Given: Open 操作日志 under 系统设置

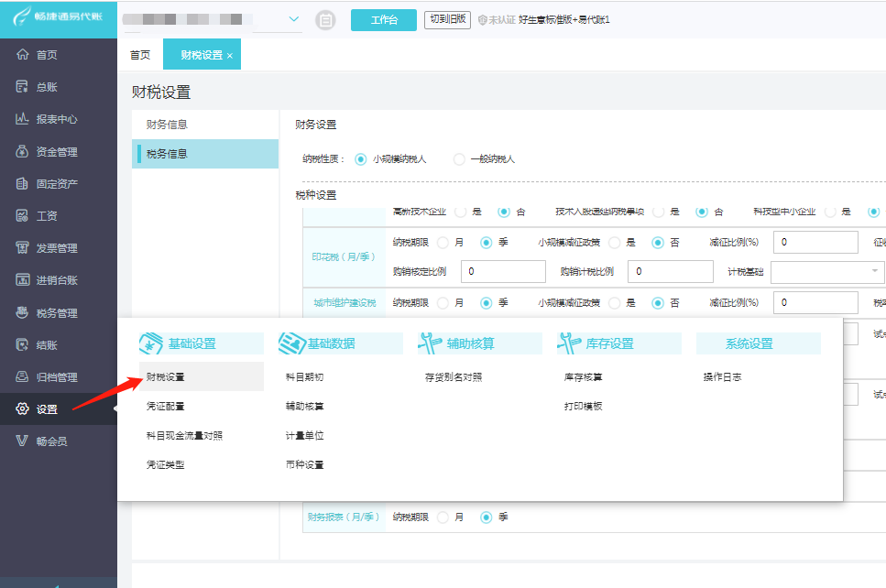Looking at the screenshot, I should coord(723,376).
